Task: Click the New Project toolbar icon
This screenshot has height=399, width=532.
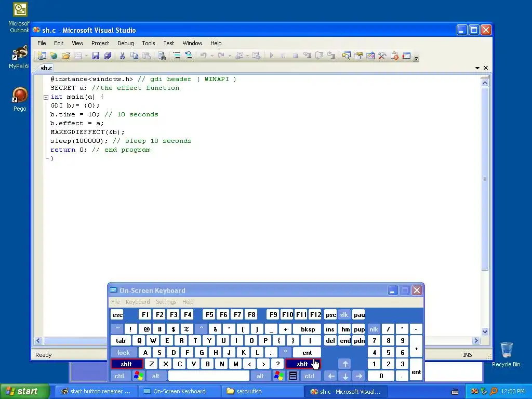Action: [42, 56]
